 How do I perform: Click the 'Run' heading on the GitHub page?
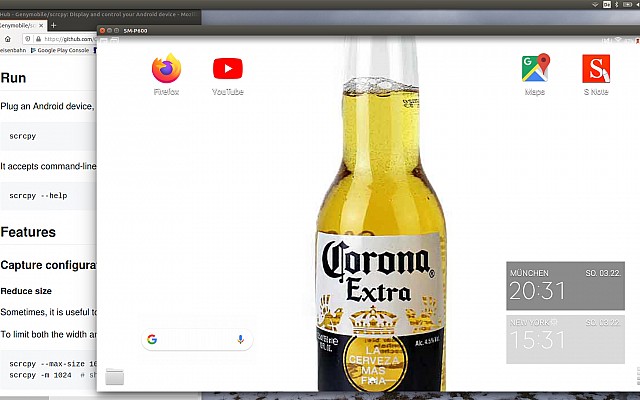[13, 78]
